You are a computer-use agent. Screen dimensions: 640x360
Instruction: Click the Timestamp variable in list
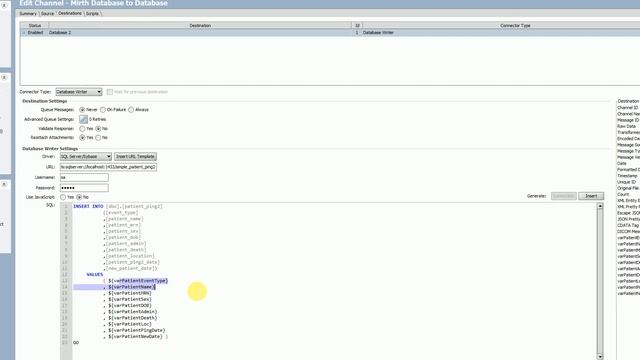coord(627,176)
